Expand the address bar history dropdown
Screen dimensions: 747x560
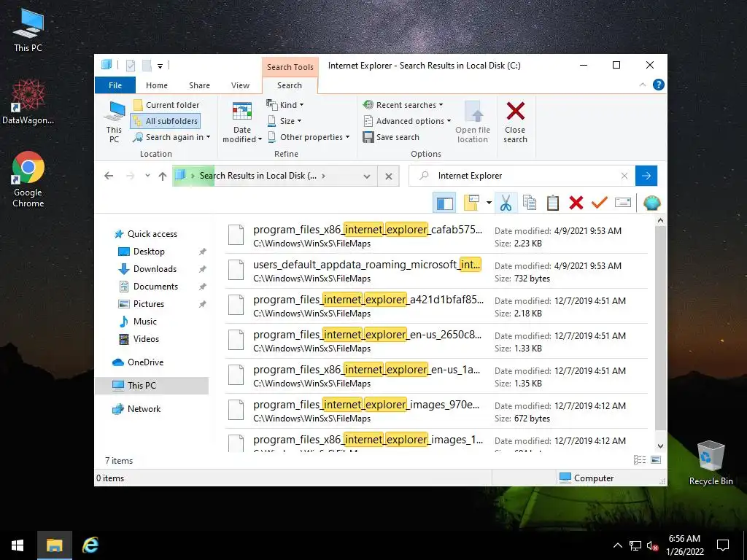[x=367, y=176]
